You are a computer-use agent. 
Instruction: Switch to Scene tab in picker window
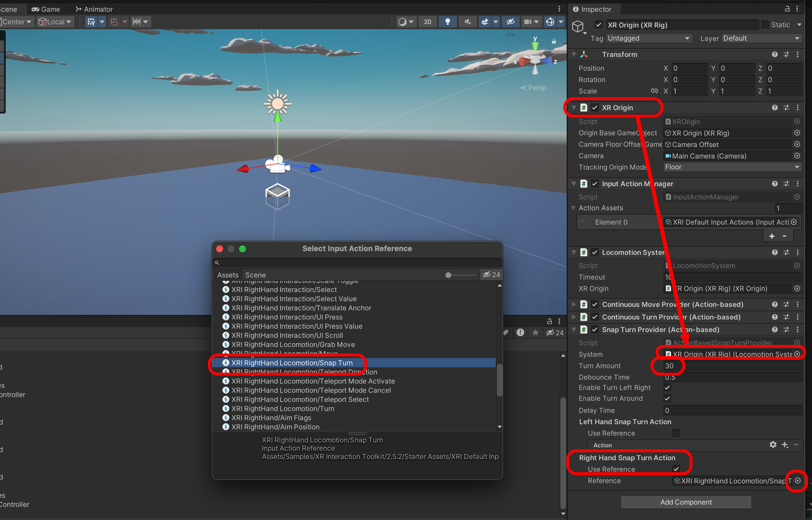(255, 275)
